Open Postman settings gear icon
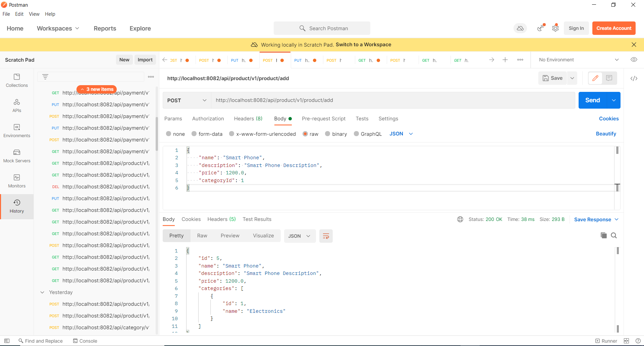Screen dimensions: 644x346 coord(555,28)
